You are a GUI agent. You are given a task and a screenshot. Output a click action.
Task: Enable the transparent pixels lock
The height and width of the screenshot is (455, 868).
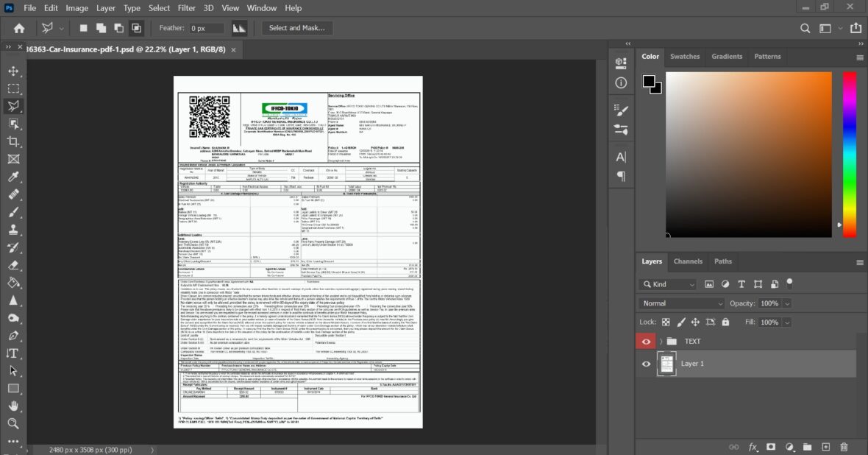[664, 322]
